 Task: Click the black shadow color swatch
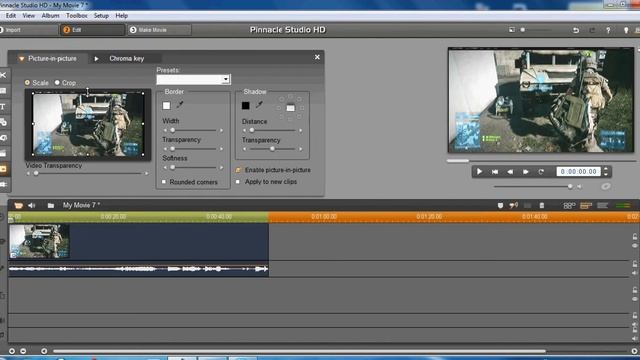tap(245, 106)
